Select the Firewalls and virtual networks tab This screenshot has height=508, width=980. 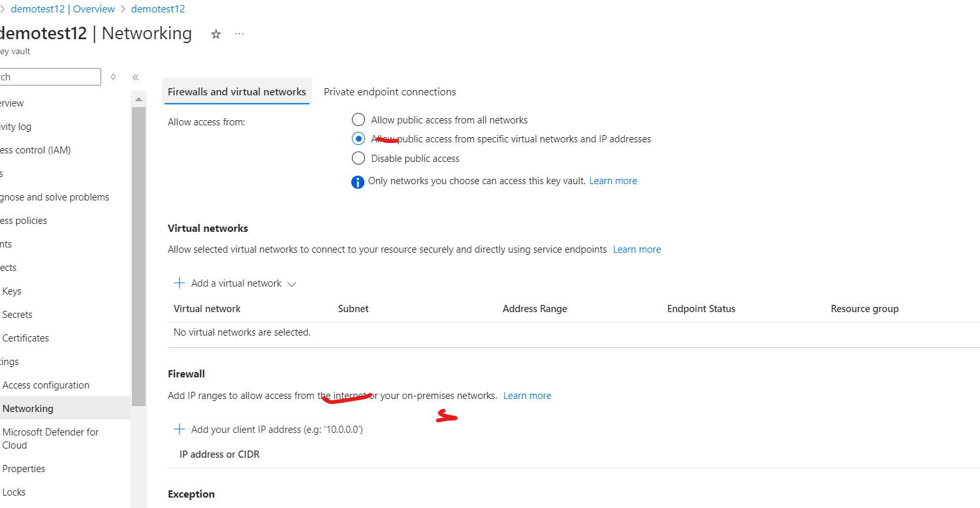[237, 91]
